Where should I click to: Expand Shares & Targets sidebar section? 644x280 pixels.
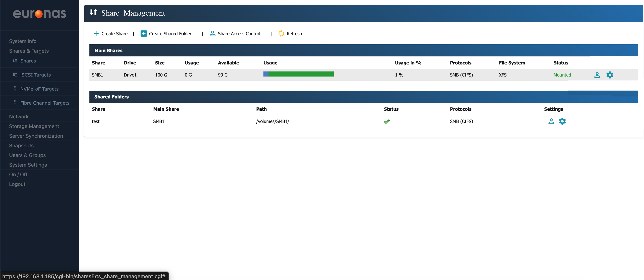pyautogui.click(x=29, y=51)
